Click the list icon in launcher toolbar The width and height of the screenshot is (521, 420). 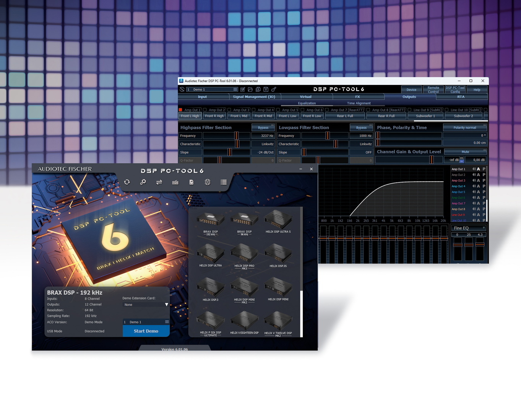224,182
